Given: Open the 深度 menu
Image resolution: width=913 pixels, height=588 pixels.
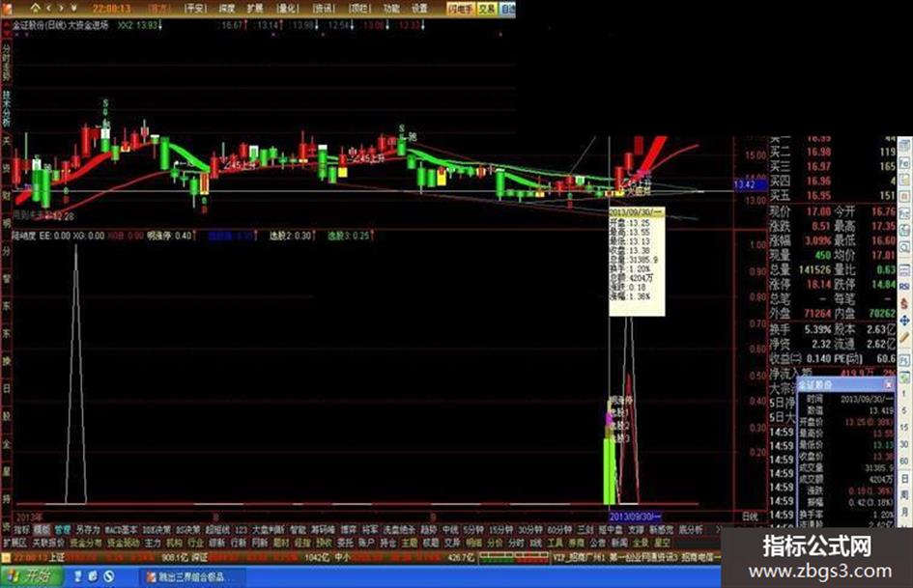Looking at the screenshot, I should [x=226, y=9].
